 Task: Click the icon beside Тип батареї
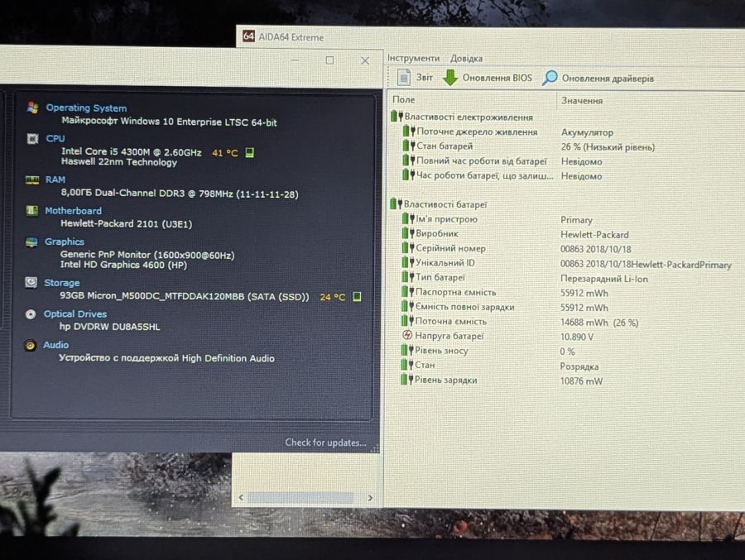pyautogui.click(x=408, y=277)
